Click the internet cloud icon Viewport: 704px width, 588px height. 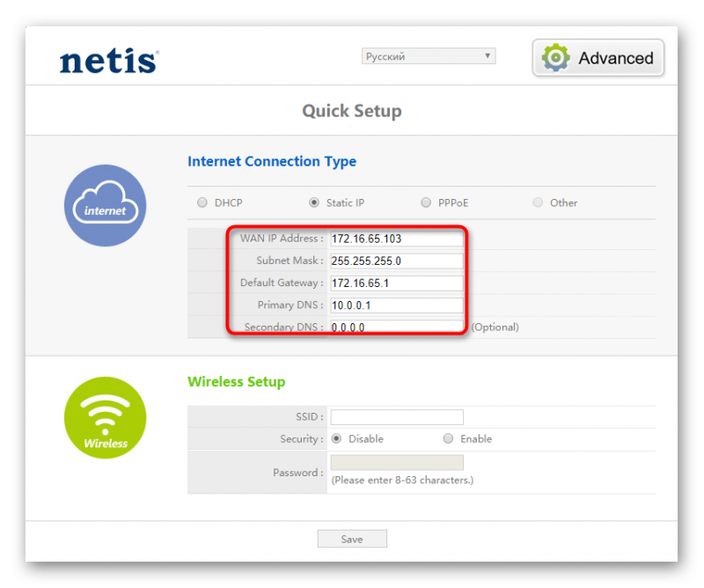(105, 205)
